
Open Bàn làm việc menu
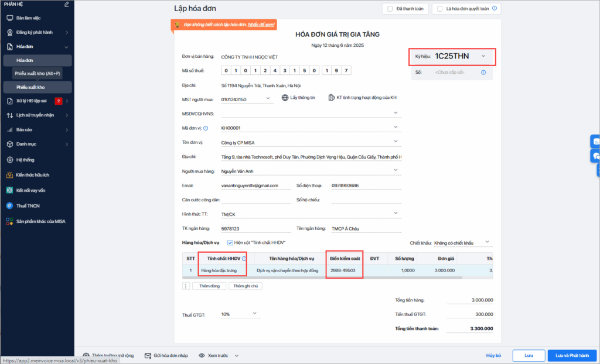coord(28,18)
